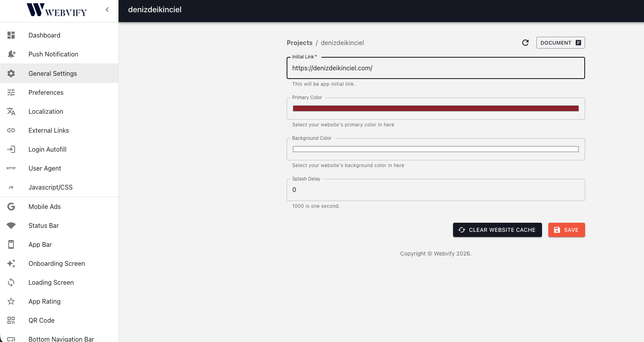Open Status Bar settings

coord(59,225)
